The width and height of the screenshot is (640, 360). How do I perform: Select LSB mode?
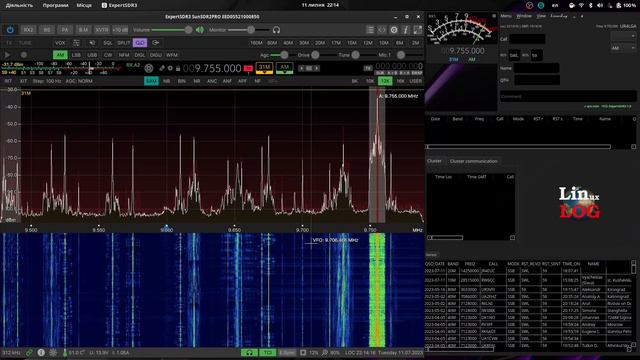[x=76, y=55]
